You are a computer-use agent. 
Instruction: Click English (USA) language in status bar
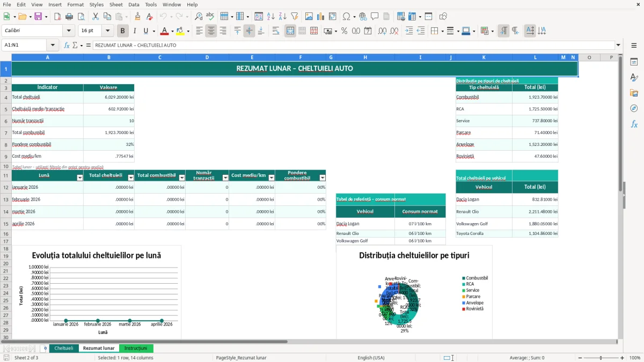click(x=371, y=358)
